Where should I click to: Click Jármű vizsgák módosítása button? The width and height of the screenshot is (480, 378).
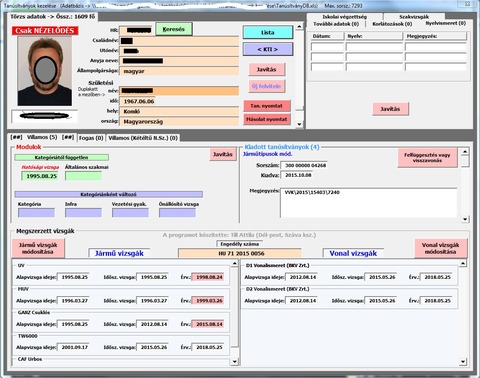[x=38, y=248]
